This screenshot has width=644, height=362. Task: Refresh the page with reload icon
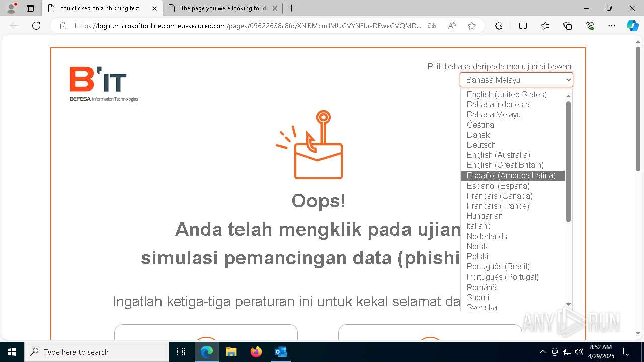click(36, 26)
